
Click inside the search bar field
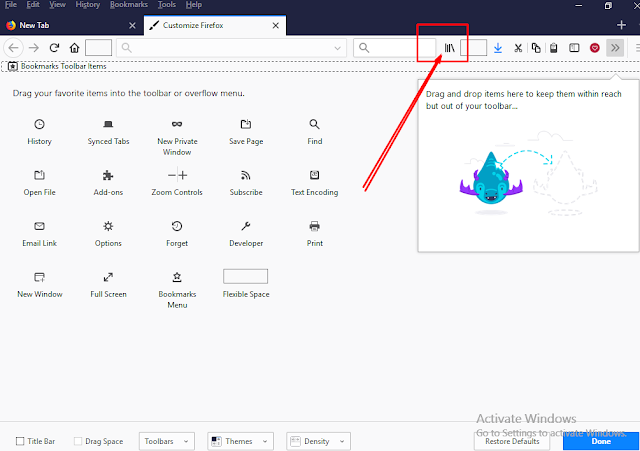coord(395,48)
